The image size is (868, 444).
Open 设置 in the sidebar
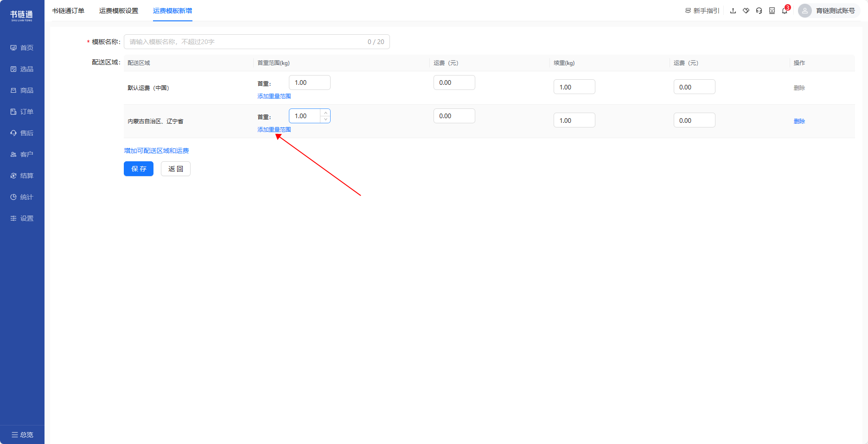click(22, 218)
